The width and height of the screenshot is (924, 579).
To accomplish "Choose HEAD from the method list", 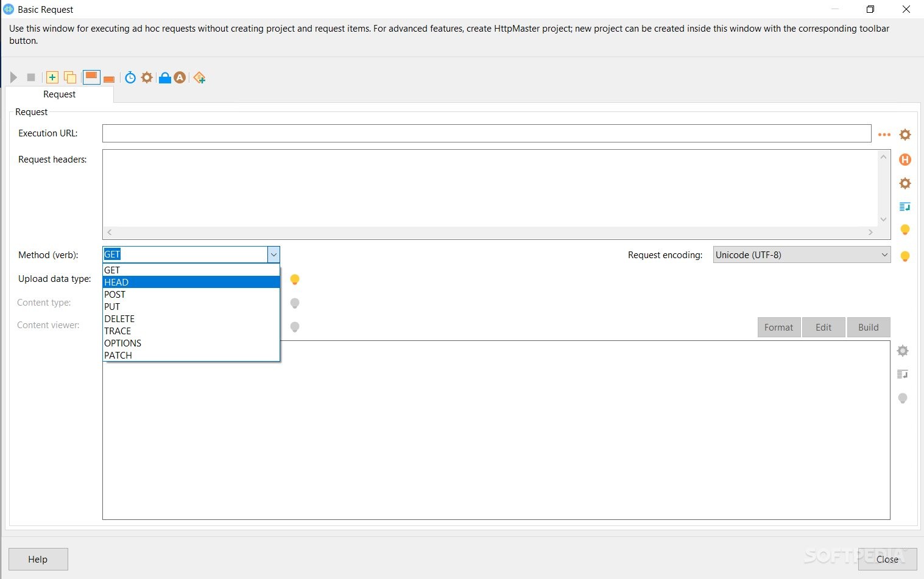I will [191, 282].
